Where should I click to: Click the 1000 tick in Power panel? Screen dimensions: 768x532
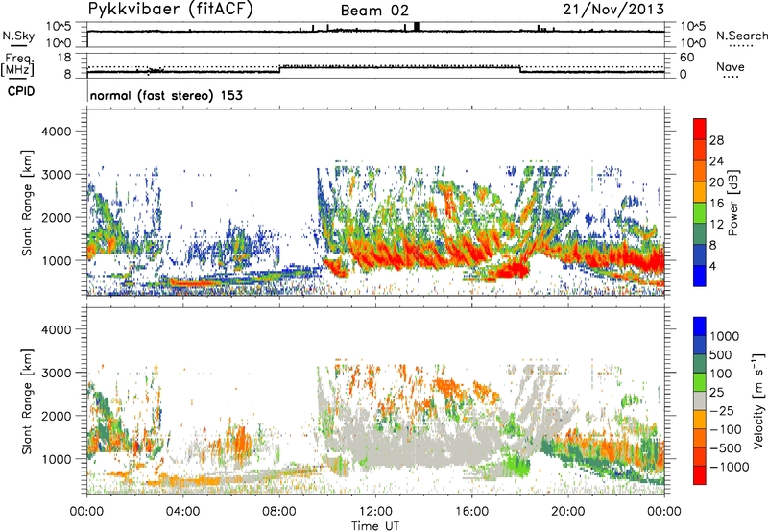click(x=56, y=260)
